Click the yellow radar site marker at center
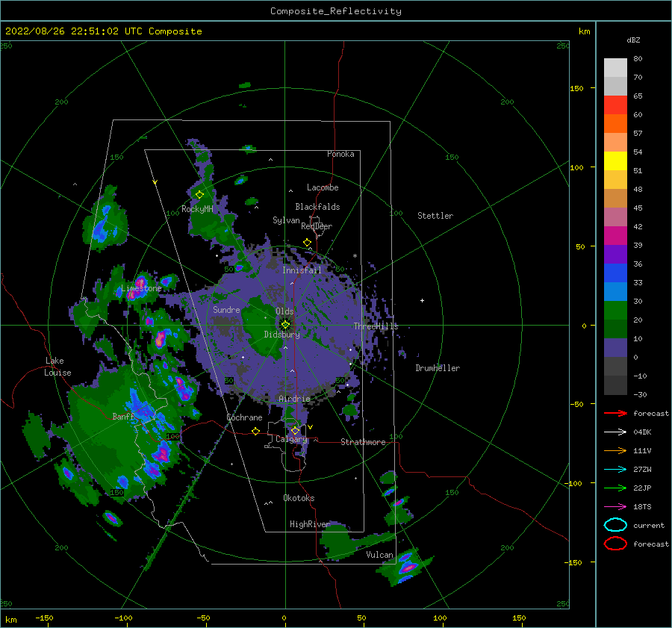This screenshot has height=628, width=672. click(x=285, y=325)
